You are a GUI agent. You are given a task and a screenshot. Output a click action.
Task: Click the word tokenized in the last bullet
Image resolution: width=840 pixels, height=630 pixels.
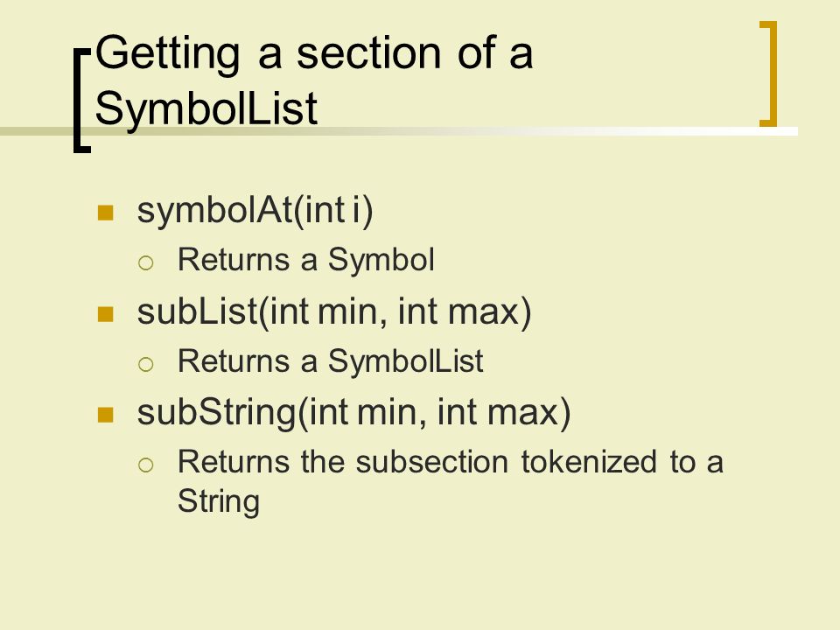click(589, 462)
